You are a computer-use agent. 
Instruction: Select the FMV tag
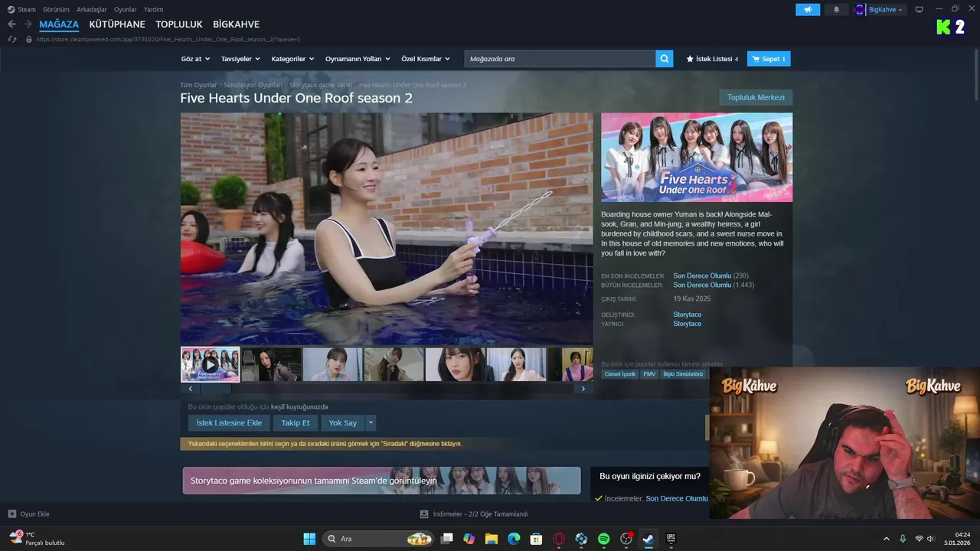649,374
